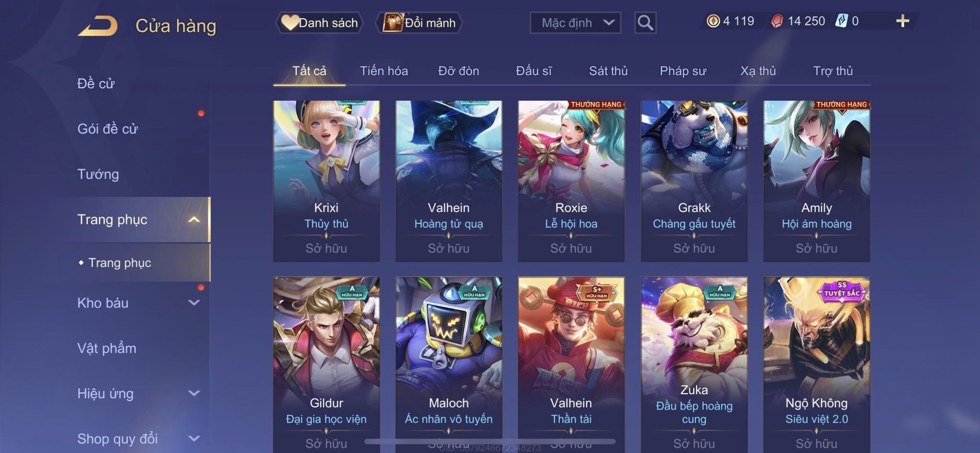980x453 pixels.
Task: Tap the red ruby gem currency icon
Action: click(x=777, y=21)
